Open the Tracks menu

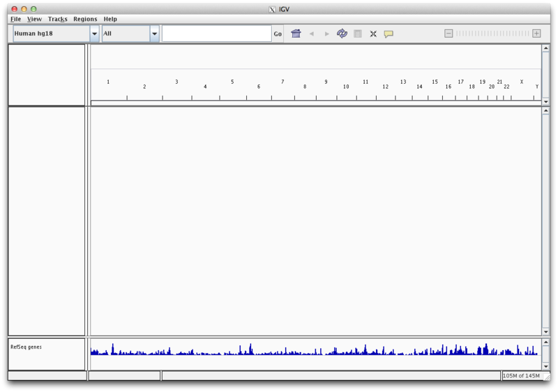[57, 19]
